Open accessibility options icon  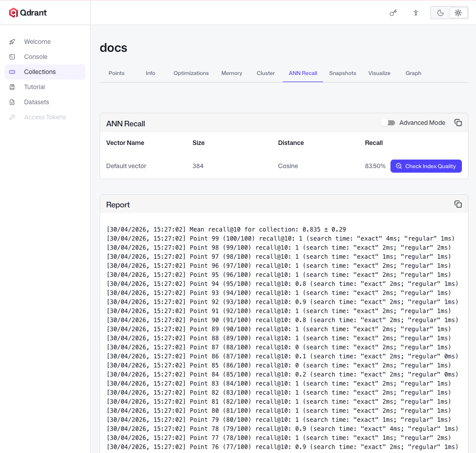pos(416,13)
